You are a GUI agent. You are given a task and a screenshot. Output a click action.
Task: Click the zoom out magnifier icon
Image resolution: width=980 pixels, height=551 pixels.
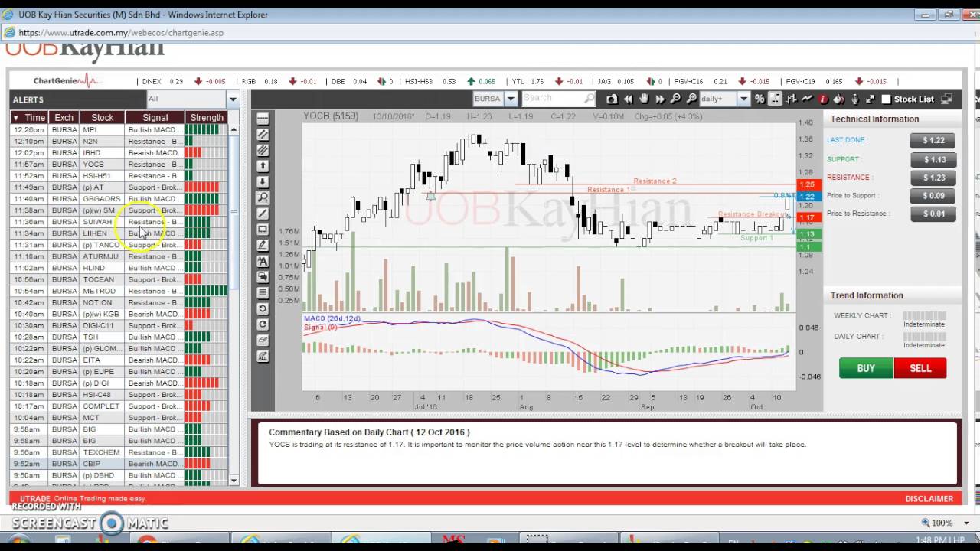675,99
